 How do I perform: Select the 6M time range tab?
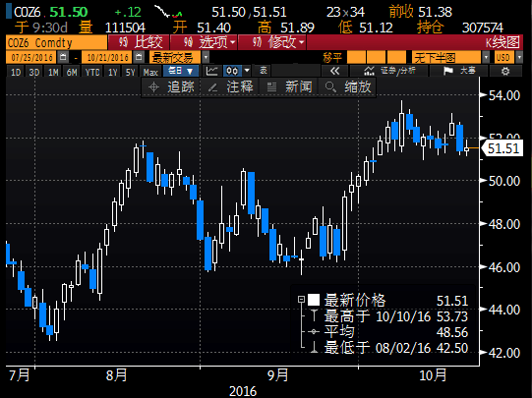pyautogui.click(x=72, y=72)
